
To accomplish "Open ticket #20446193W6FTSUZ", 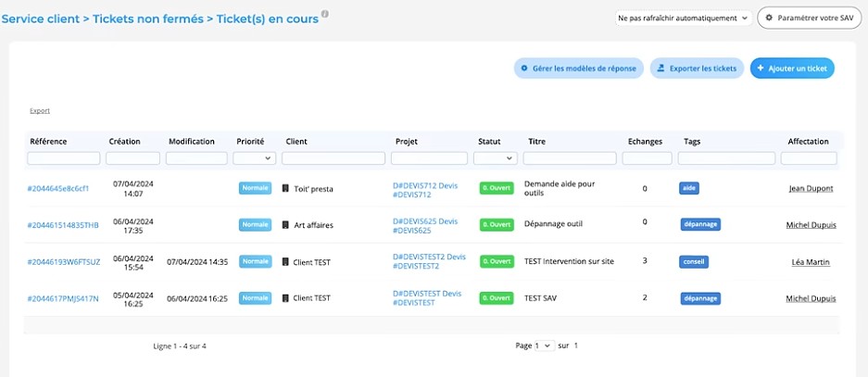I will [x=64, y=262].
